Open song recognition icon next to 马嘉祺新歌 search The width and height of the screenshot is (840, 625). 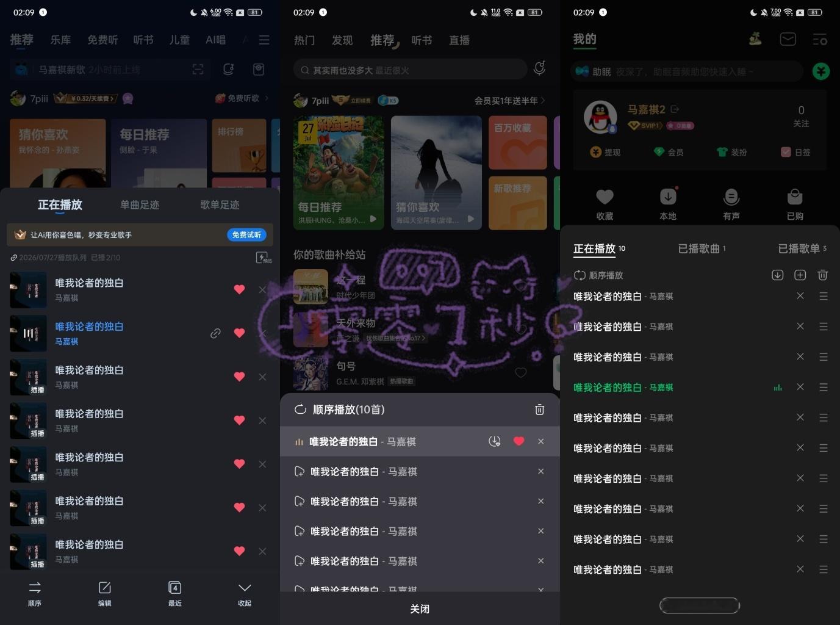click(x=228, y=70)
